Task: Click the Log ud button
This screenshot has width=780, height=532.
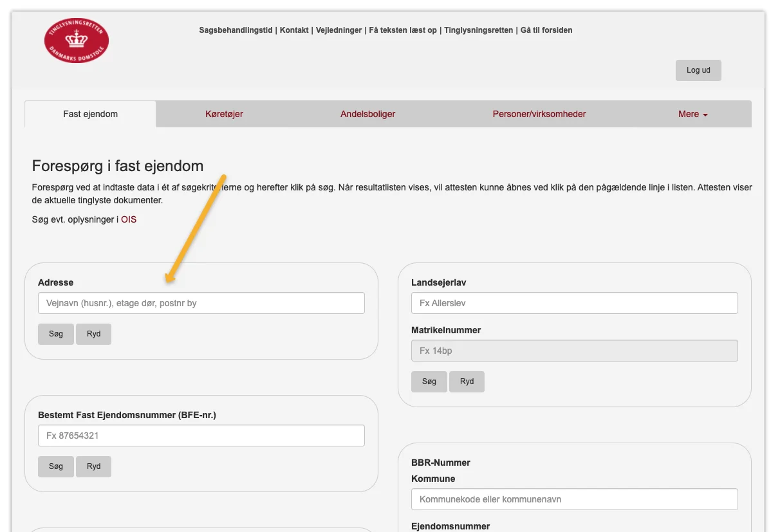Action: (698, 70)
